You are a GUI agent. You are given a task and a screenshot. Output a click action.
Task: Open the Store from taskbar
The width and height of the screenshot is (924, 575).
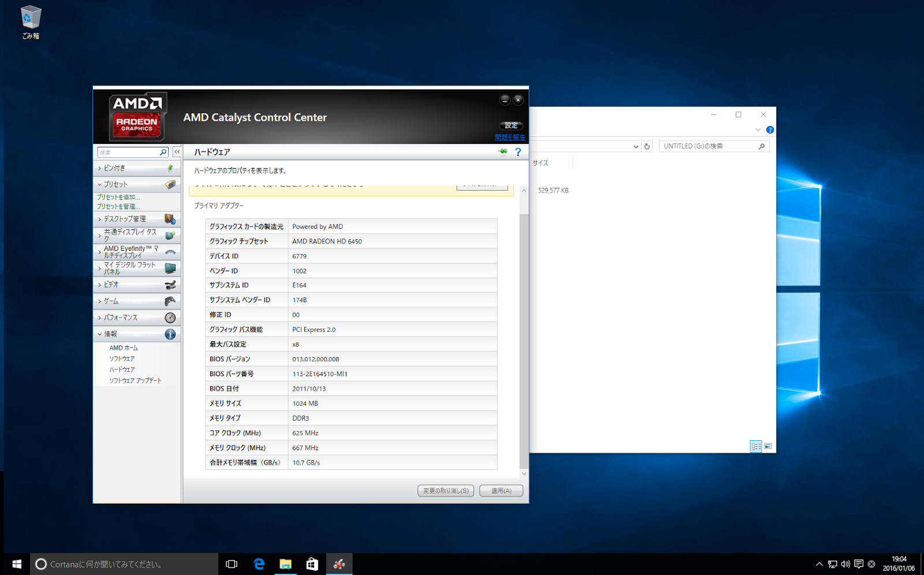tap(312, 564)
